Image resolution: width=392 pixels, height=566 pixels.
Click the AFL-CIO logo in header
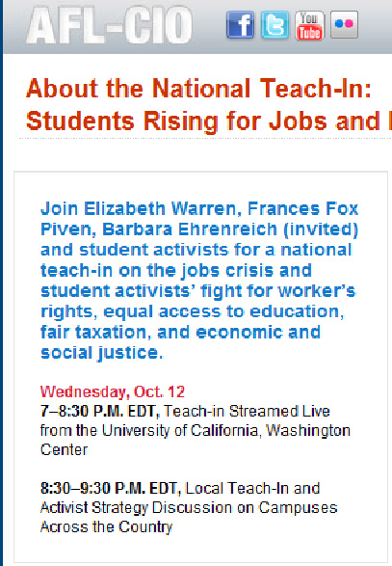click(109, 25)
